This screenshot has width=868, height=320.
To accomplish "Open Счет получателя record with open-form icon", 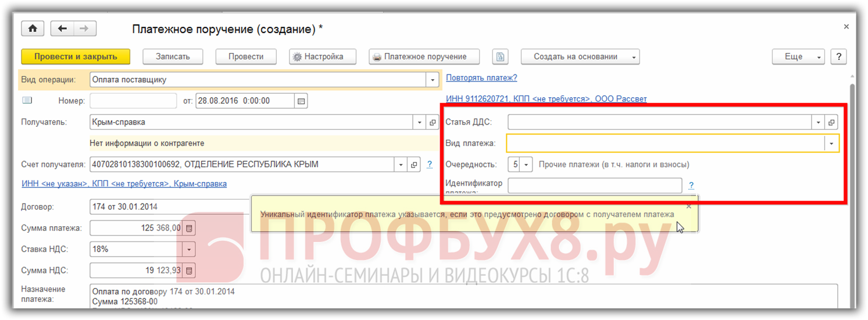I will pos(414,165).
